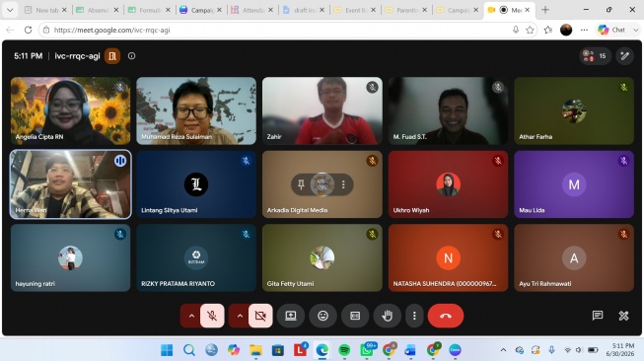Pin Arkadia Digital Media's tile
This screenshot has height=361, width=644.
pyautogui.click(x=301, y=184)
